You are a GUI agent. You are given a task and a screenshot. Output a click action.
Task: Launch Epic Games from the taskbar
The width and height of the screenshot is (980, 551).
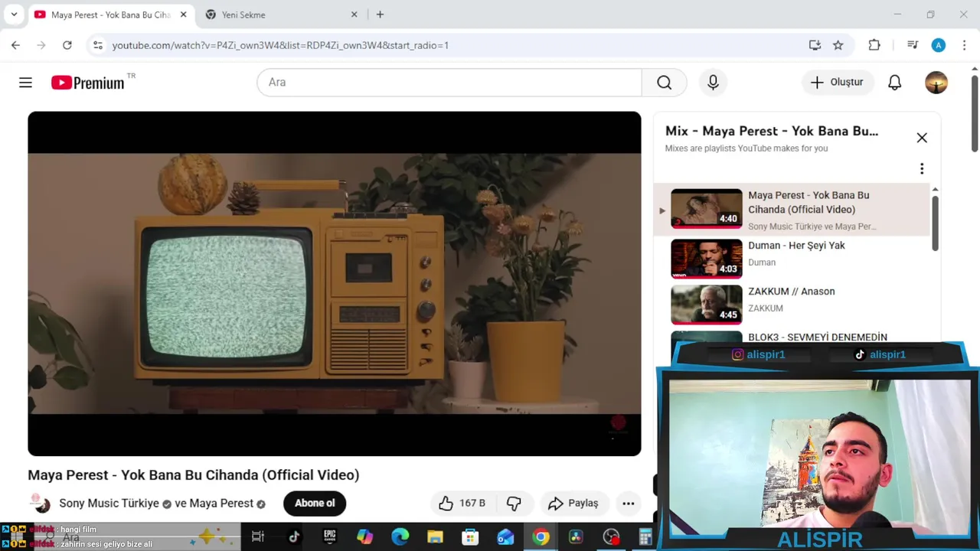tap(329, 537)
